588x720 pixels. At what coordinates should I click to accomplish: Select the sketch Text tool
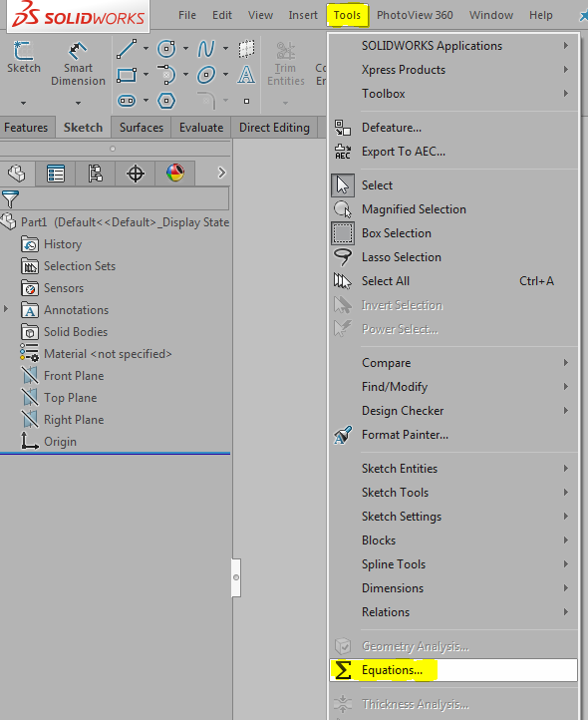coord(246,75)
